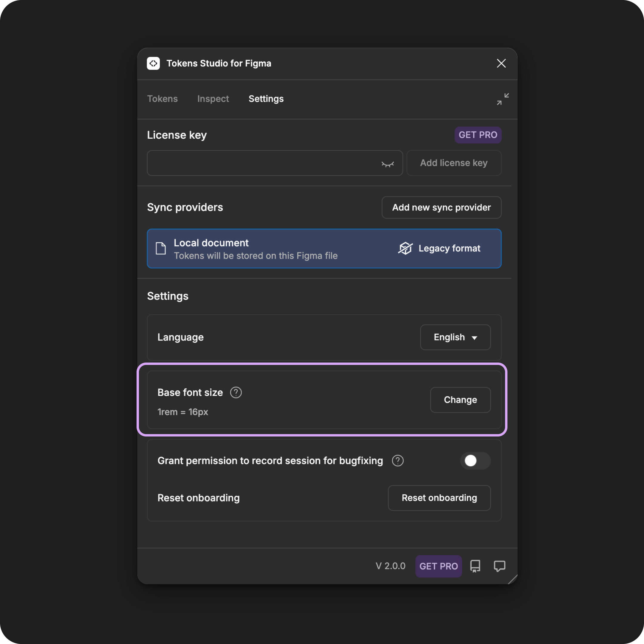Open the Settings tab
This screenshot has height=644, width=644.
(266, 99)
